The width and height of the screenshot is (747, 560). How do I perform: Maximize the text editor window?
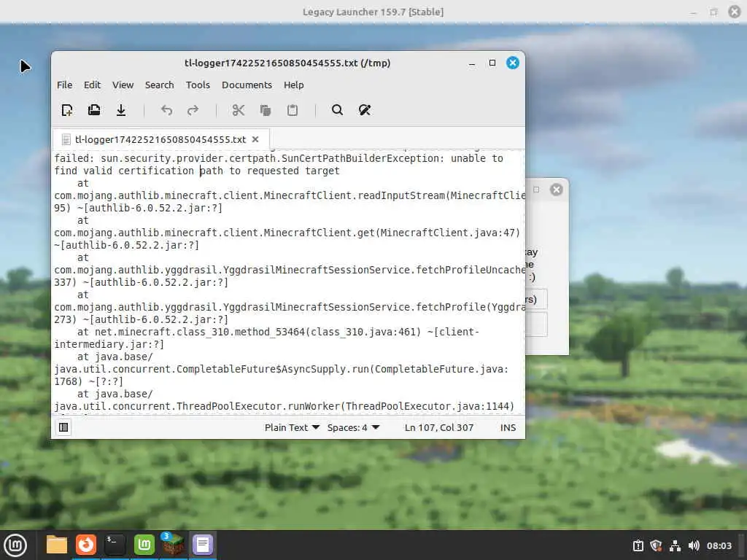(492, 63)
